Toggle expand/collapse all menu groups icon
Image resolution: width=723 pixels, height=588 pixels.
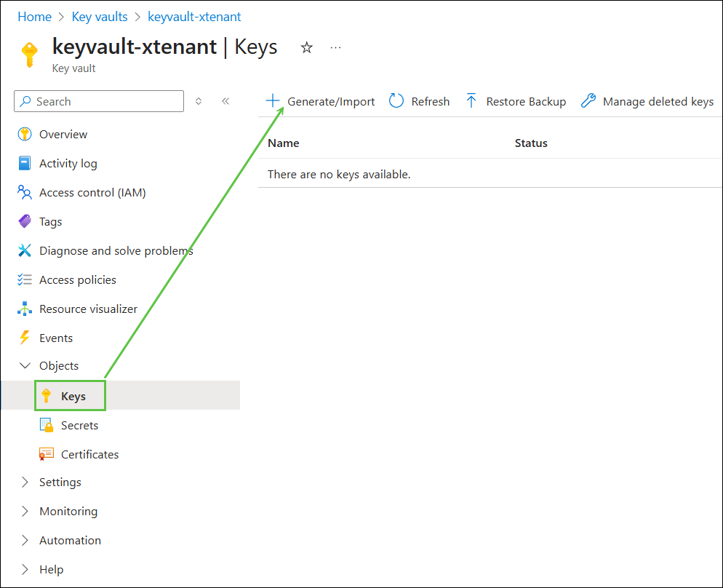point(199,101)
